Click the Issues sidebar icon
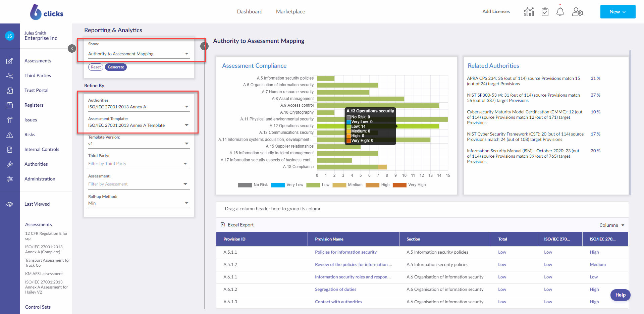Image resolution: width=644 pixels, height=314 pixels. click(10, 120)
